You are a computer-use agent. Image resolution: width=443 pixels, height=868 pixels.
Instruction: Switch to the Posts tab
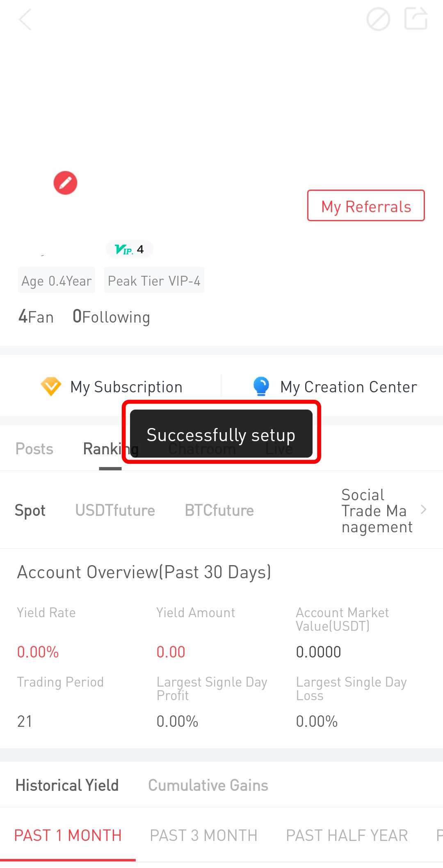[34, 449]
